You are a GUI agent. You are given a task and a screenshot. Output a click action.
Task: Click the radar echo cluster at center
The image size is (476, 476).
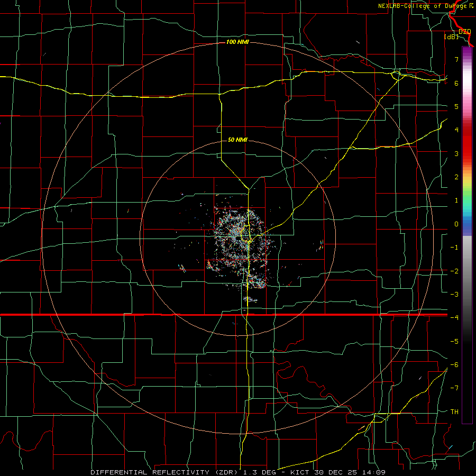[241, 240]
